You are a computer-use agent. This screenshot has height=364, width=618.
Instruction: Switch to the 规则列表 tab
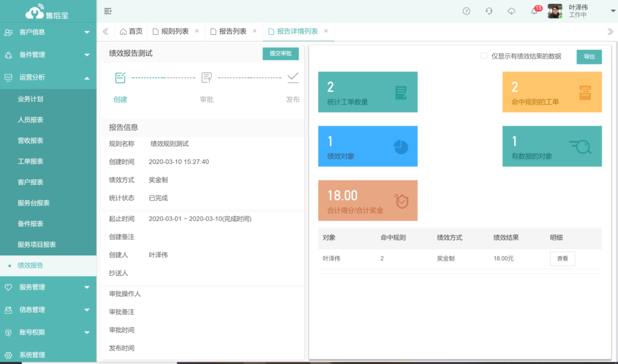coord(175,31)
